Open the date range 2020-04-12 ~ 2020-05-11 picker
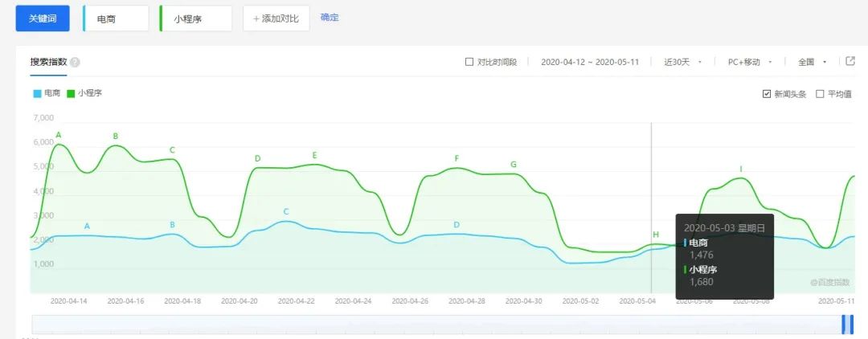Image resolution: width=868 pixels, height=339 pixels. (x=590, y=62)
